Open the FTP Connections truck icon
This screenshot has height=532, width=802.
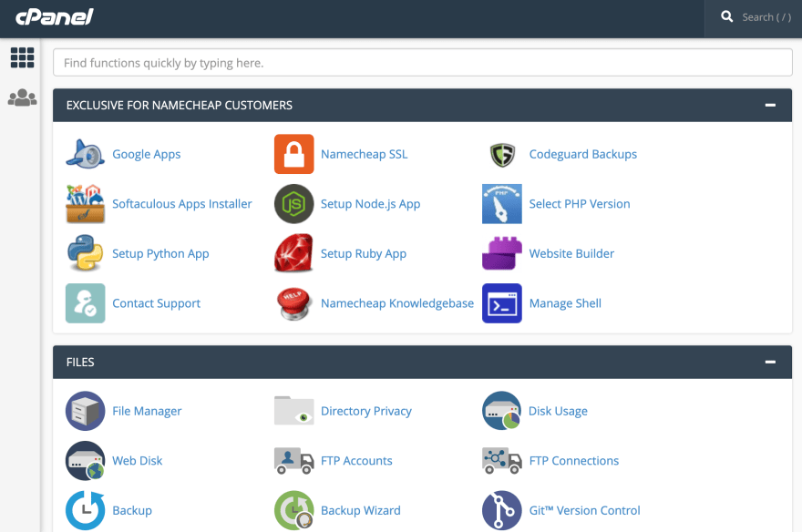[502, 460]
